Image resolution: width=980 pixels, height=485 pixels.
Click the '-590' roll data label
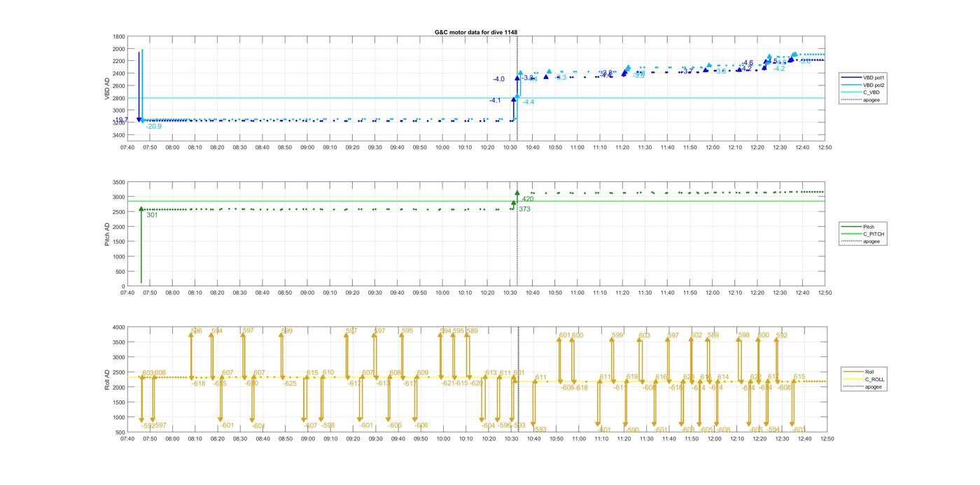click(x=631, y=430)
